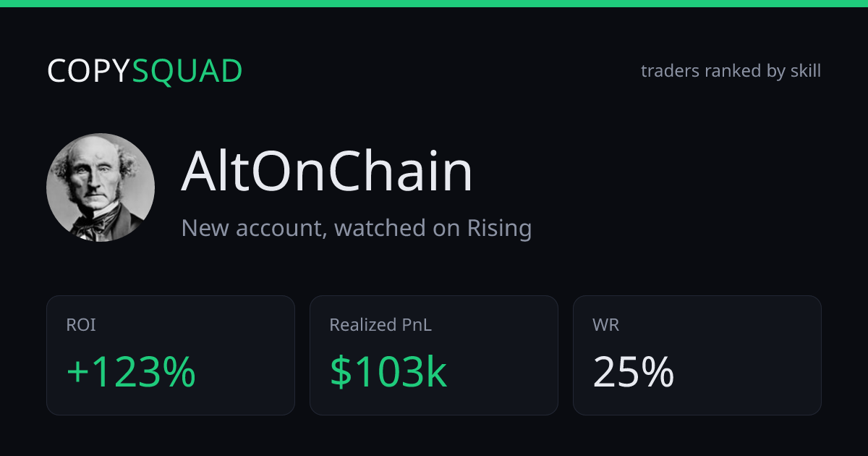
Task: Open the AltOnChain profile avatar
Action: (x=101, y=187)
